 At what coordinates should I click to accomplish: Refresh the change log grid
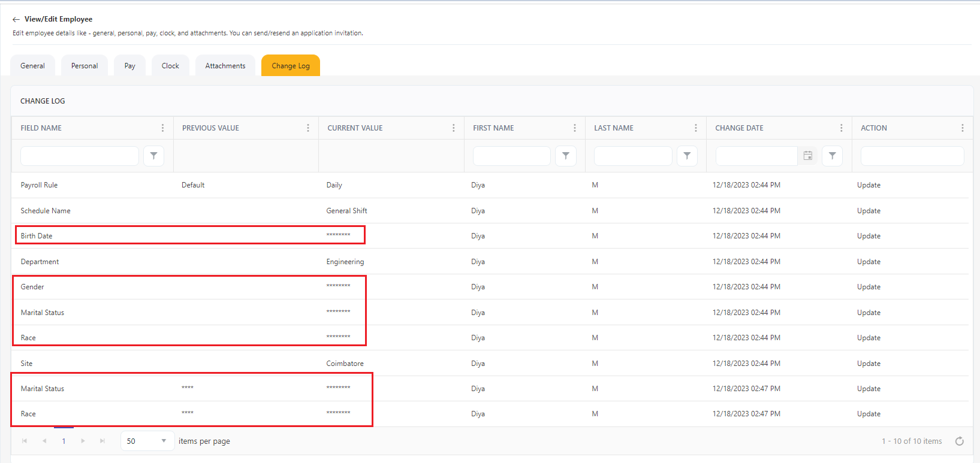(x=959, y=441)
